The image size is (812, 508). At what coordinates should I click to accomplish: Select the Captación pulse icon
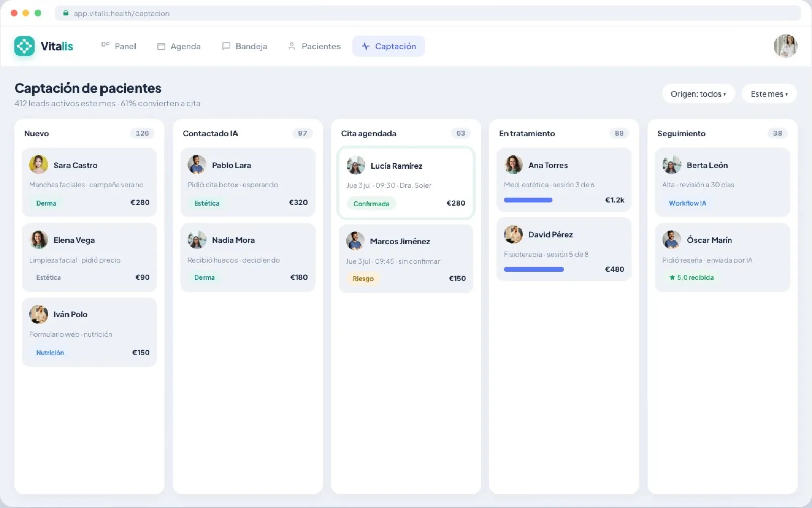[x=366, y=46]
